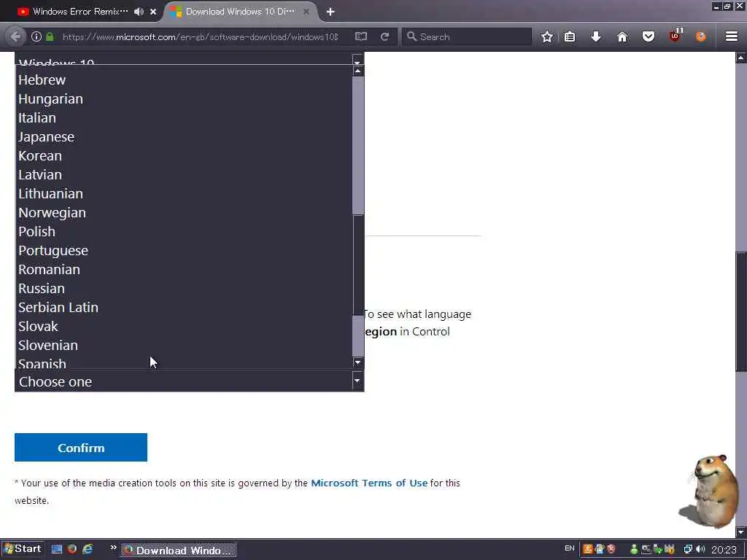747x560 pixels.
Task: Open the uBlock Origin extension icon
Action: tap(676, 36)
